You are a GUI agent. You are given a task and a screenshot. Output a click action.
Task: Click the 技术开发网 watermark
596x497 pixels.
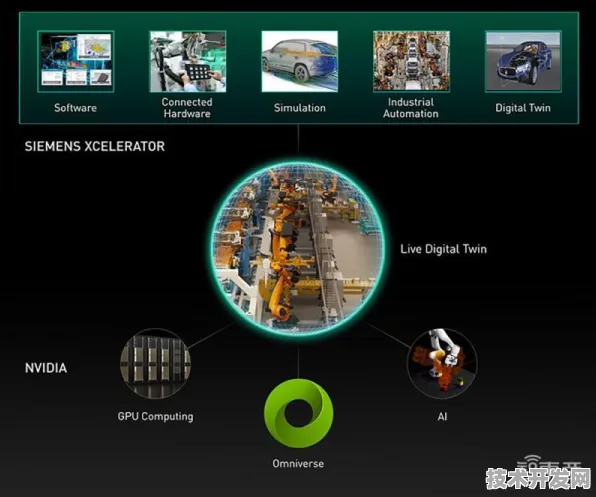click(538, 478)
